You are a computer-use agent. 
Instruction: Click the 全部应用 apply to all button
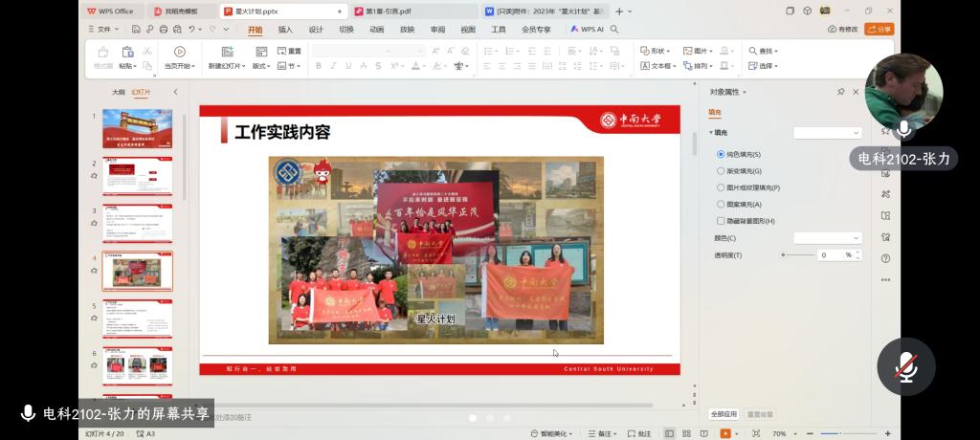(x=724, y=414)
